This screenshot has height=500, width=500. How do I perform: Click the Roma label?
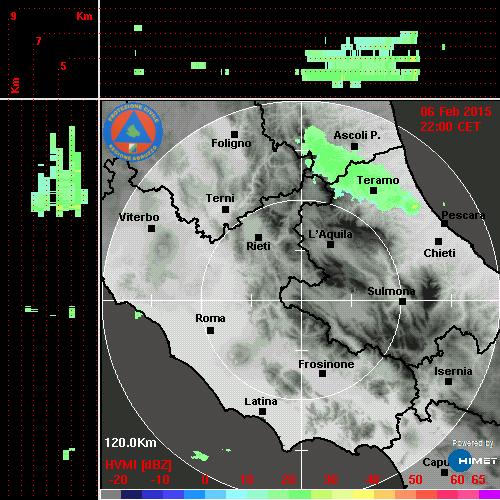(x=210, y=318)
